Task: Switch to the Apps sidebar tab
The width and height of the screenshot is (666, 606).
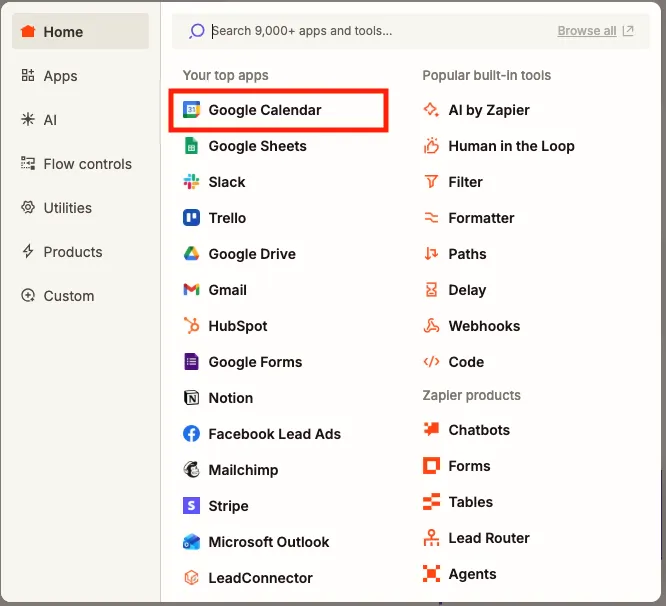Action: click(80, 76)
